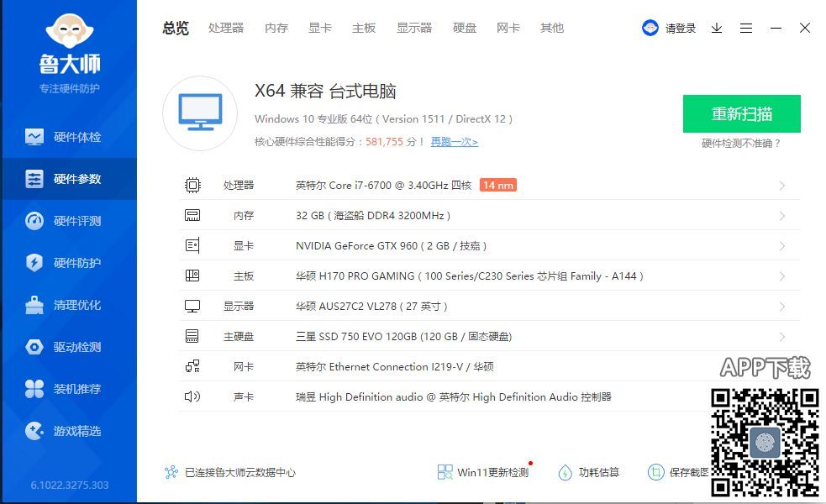The width and height of the screenshot is (826, 504).
Task: Click the green 重新扫描 button
Action: coord(741,113)
